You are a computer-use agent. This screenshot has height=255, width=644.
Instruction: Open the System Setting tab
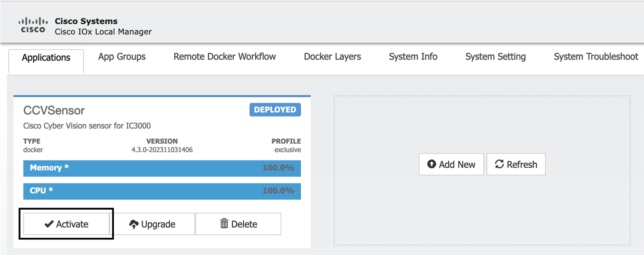point(496,57)
